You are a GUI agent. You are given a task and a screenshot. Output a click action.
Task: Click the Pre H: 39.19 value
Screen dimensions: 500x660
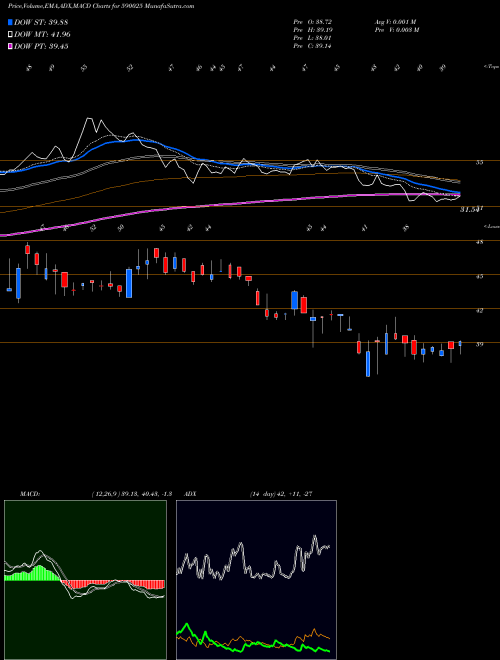pos(312,30)
